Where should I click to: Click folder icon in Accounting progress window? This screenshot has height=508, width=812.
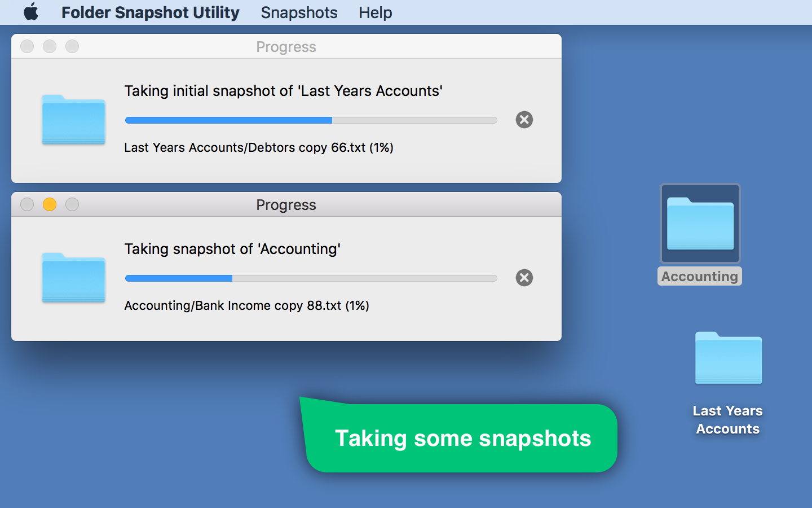point(73,278)
